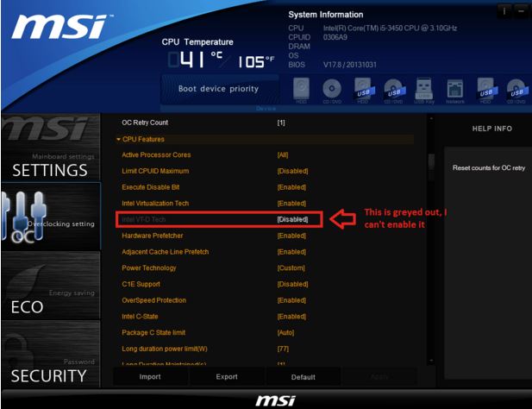Select the OC Retry Count label
This screenshot has height=409, width=532.
tap(145, 123)
